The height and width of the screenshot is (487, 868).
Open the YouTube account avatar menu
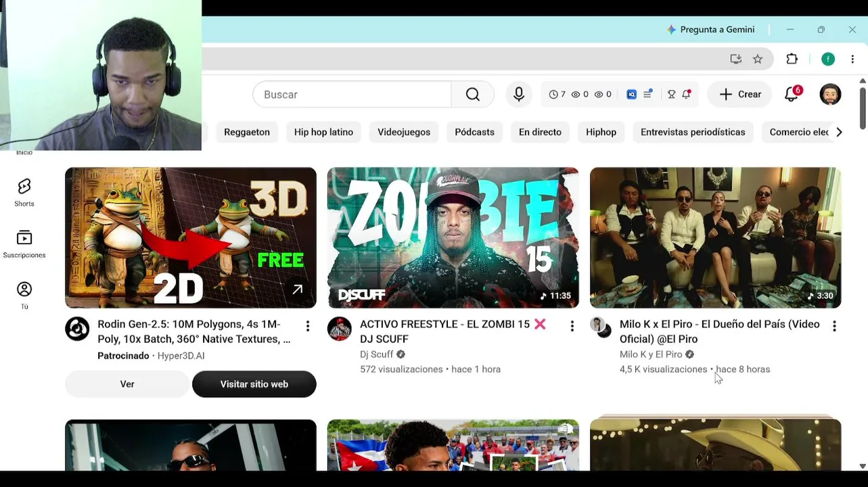tap(830, 94)
